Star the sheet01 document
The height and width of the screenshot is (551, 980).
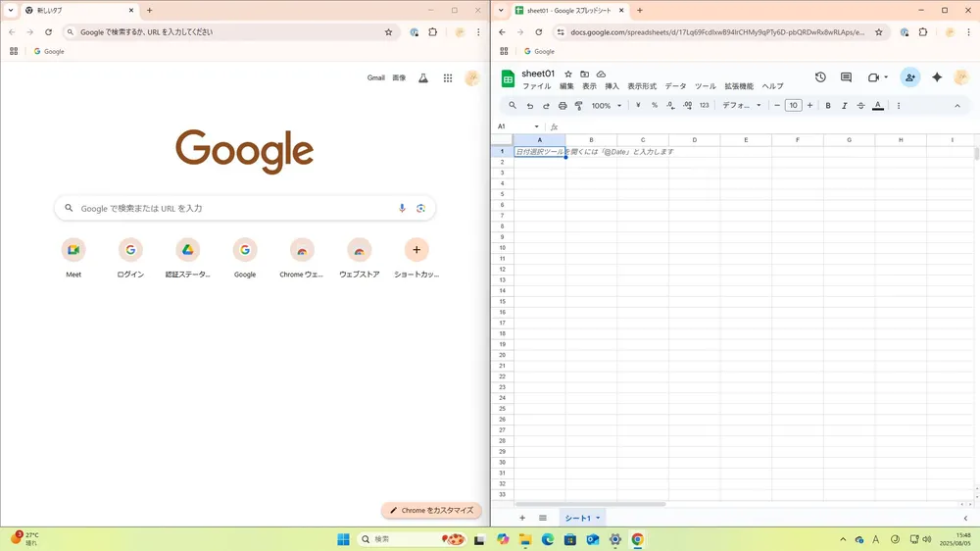coord(568,74)
